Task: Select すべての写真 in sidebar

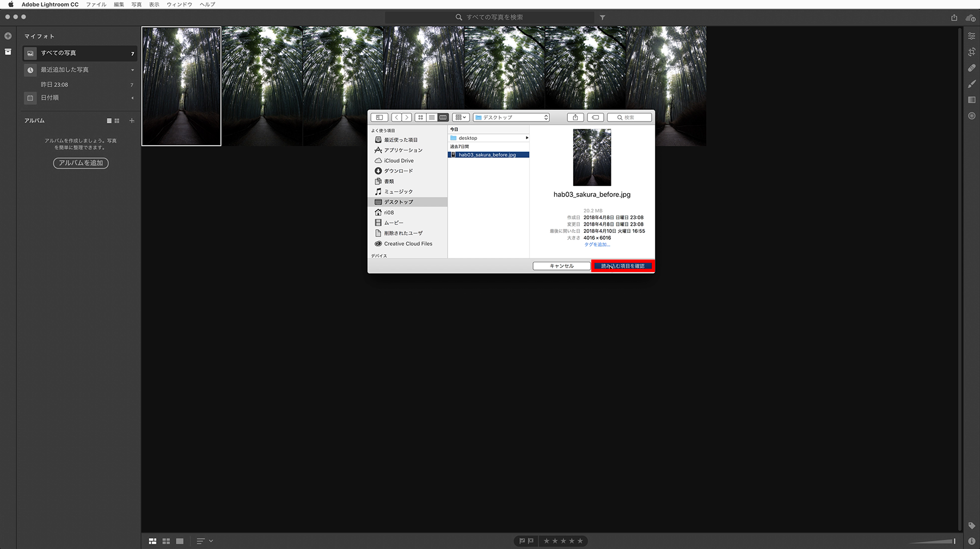Action: [x=79, y=53]
